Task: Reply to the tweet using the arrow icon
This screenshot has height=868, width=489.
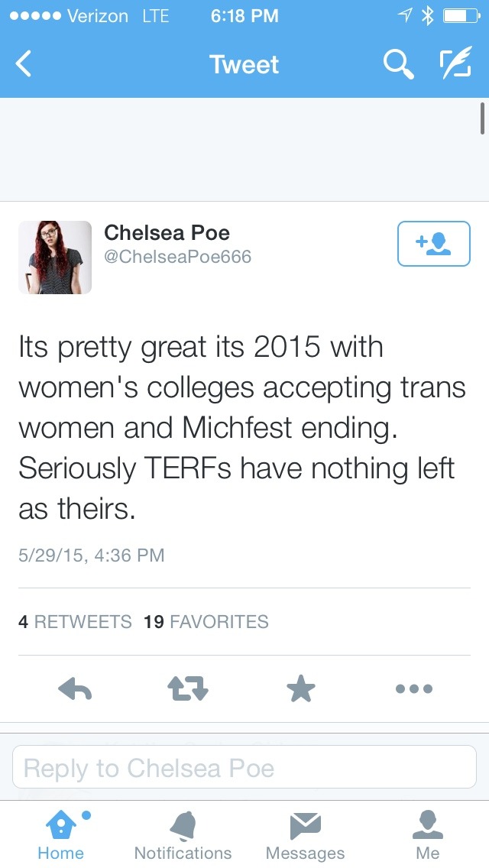Action: tap(75, 689)
